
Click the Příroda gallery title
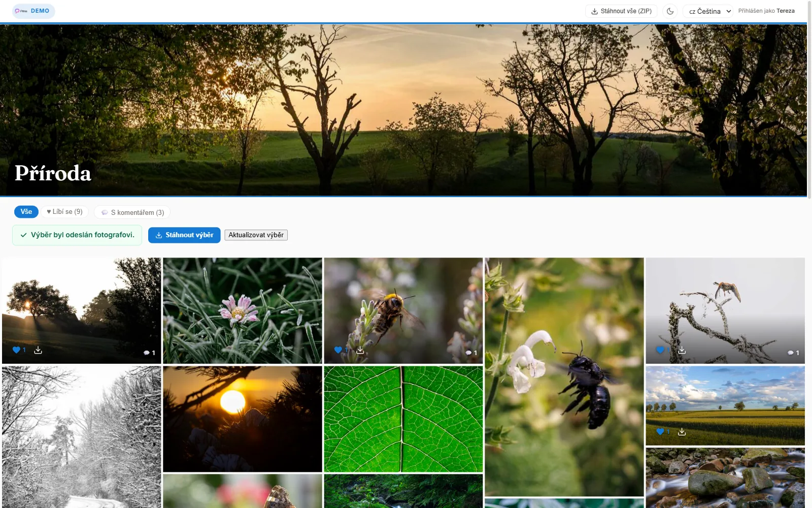[53, 173]
